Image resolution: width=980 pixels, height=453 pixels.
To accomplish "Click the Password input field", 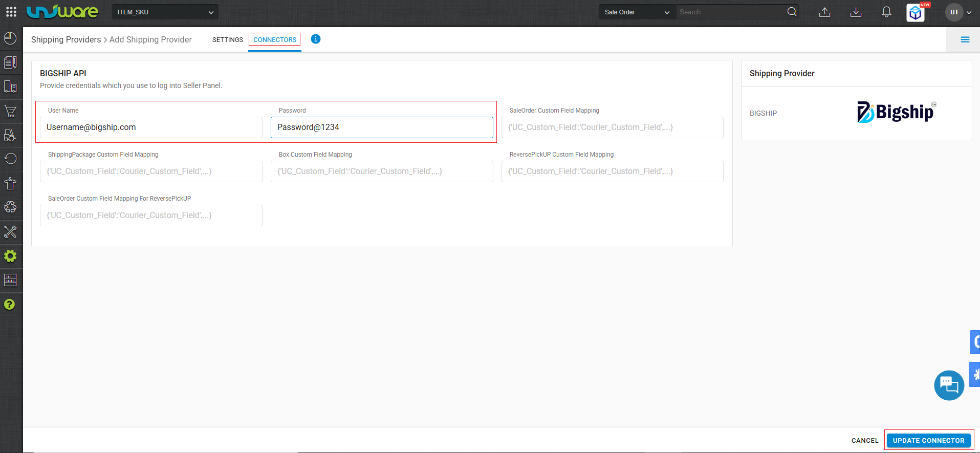I will pos(382,127).
